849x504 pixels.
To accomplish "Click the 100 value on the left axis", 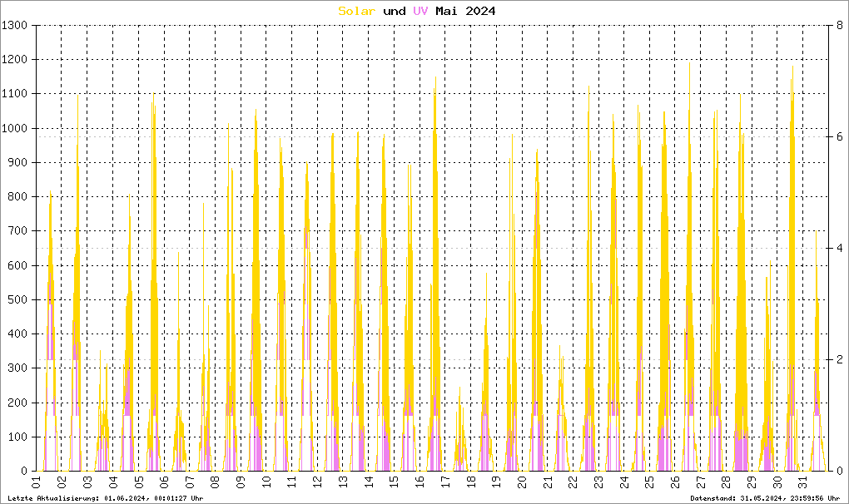I will [19, 437].
